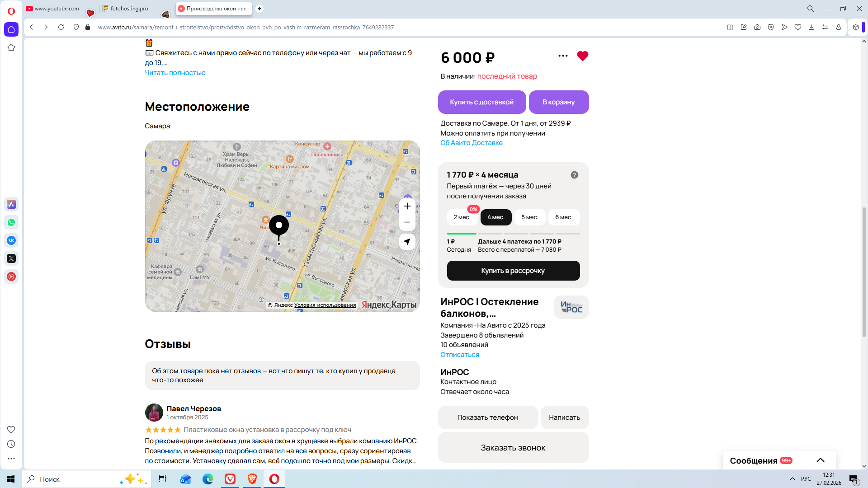The height and width of the screenshot is (488, 868).
Task: Switch to the www.youtube.com tab
Action: point(57,9)
